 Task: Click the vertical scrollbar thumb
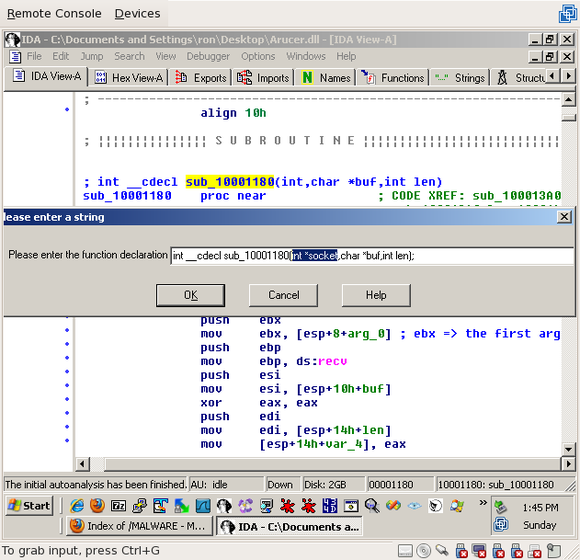569,117
